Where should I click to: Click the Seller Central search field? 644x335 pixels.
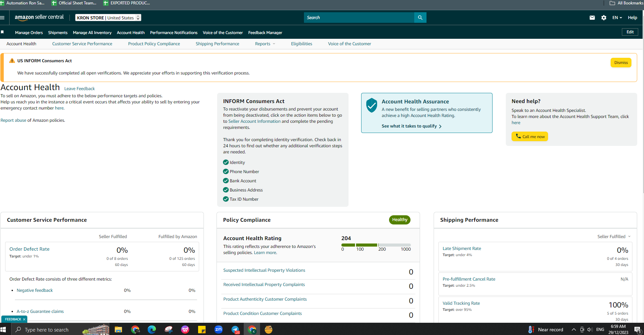click(359, 18)
